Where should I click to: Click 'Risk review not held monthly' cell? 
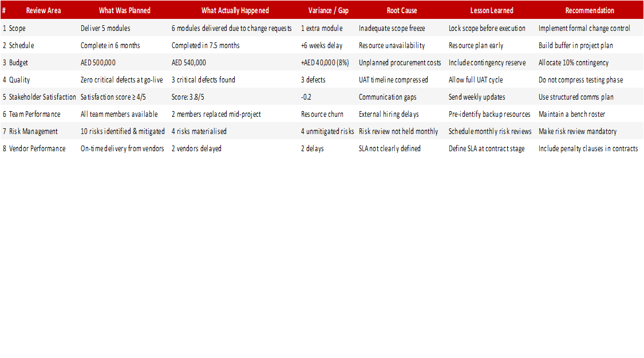click(x=398, y=132)
